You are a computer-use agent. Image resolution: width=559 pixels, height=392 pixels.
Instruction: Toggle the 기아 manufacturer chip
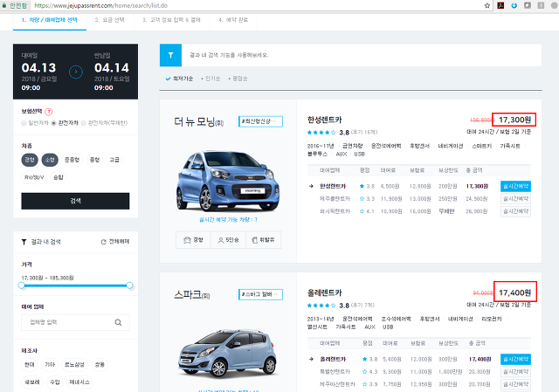pyautogui.click(x=50, y=365)
